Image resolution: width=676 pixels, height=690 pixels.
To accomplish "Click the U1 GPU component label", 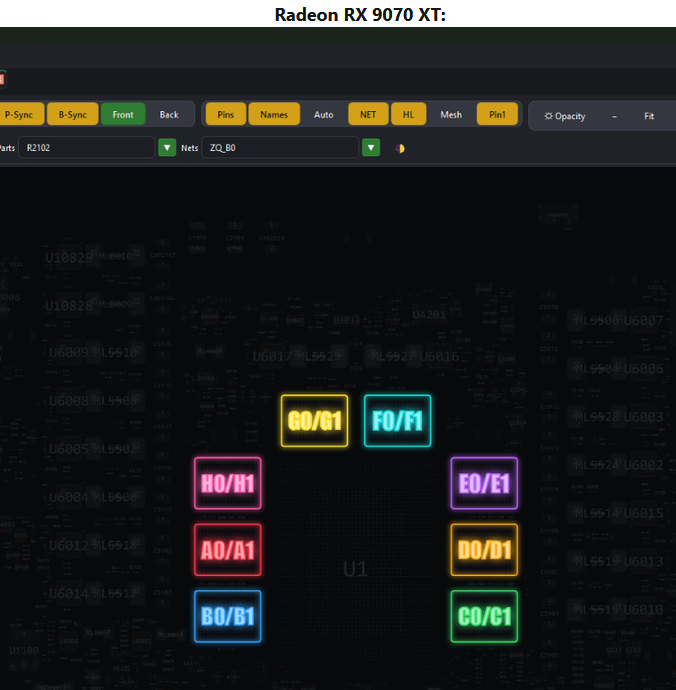I will pyautogui.click(x=355, y=569).
